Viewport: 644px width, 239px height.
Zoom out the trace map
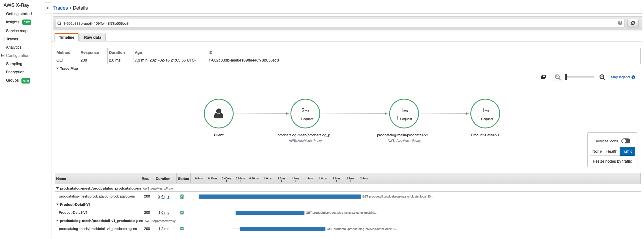tap(558, 77)
